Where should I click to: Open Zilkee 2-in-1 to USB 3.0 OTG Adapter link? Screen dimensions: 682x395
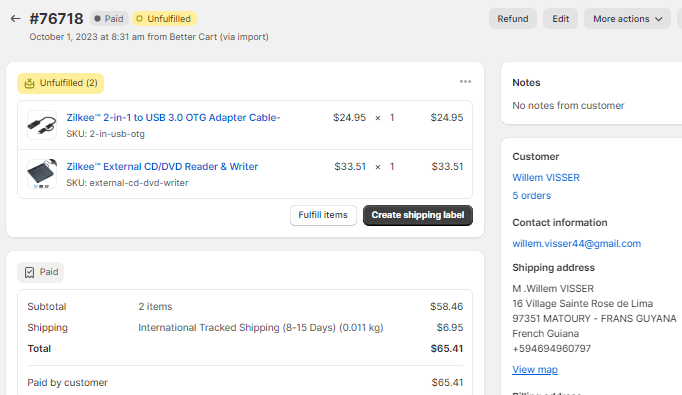point(173,117)
